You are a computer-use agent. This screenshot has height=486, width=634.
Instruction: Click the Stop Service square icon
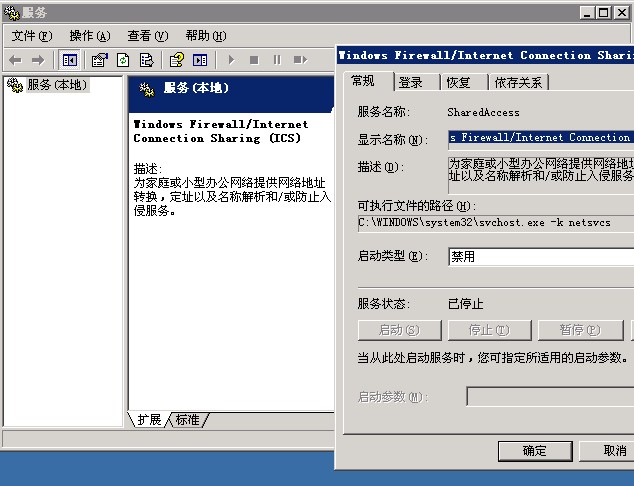[x=254, y=60]
